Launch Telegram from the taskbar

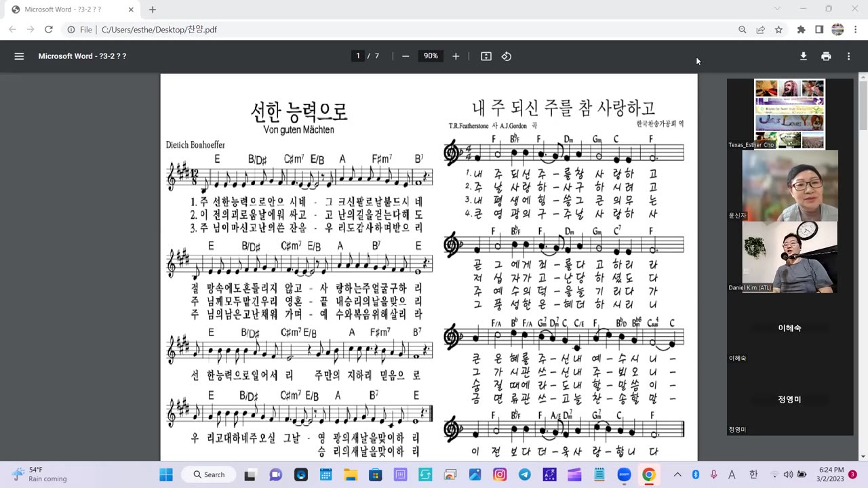tap(525, 474)
